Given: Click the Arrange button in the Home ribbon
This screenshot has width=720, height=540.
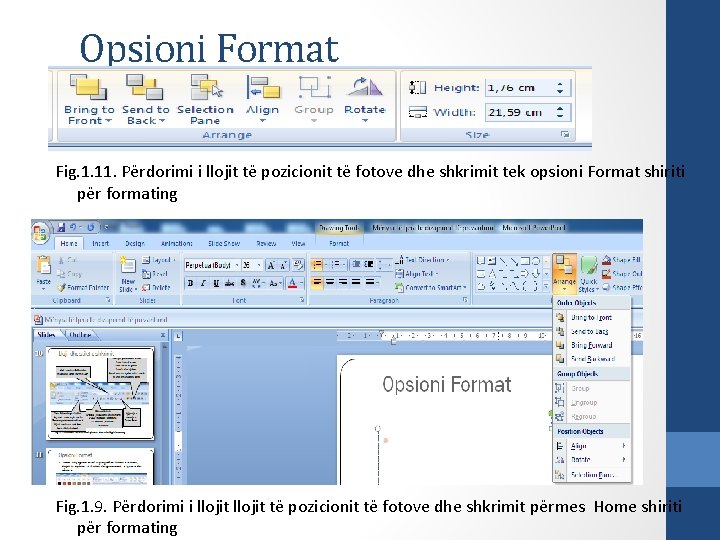Looking at the screenshot, I should click(x=564, y=273).
